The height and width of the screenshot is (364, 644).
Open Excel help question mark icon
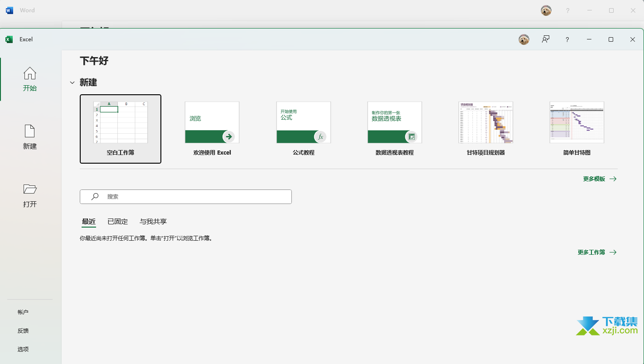tap(567, 39)
